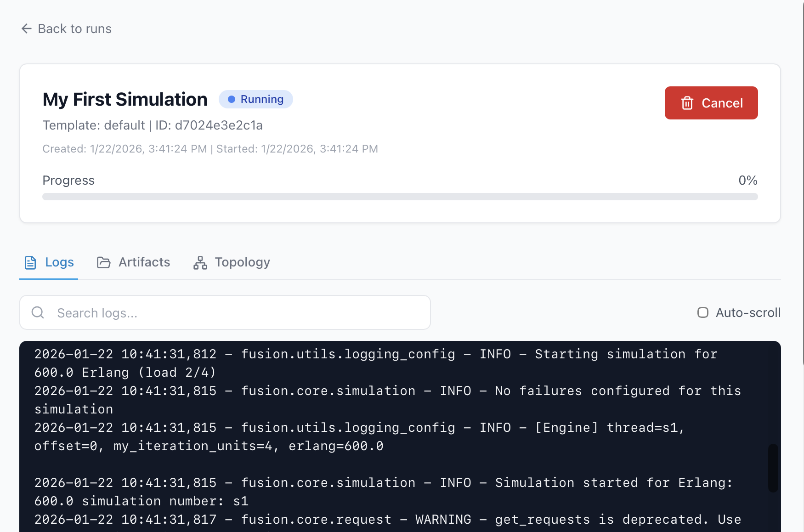The image size is (804, 532).
Task: Enable the Auto-scroll checkbox
Action: tap(702, 313)
